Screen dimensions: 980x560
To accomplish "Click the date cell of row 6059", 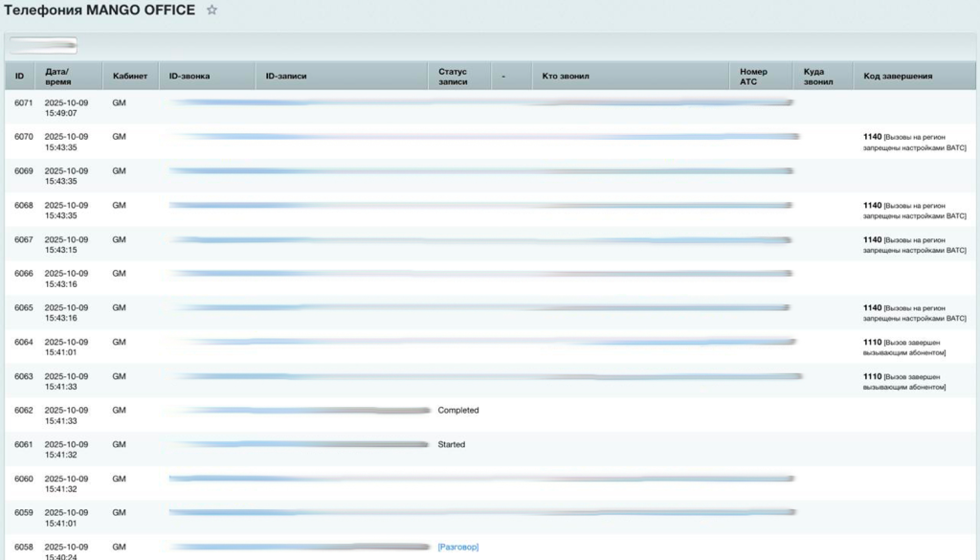I will pos(66,518).
